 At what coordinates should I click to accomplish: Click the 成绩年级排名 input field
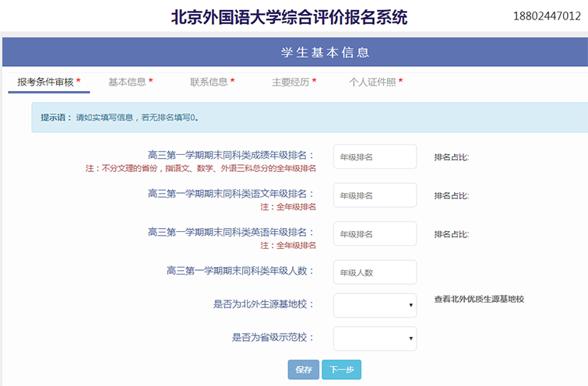point(375,156)
